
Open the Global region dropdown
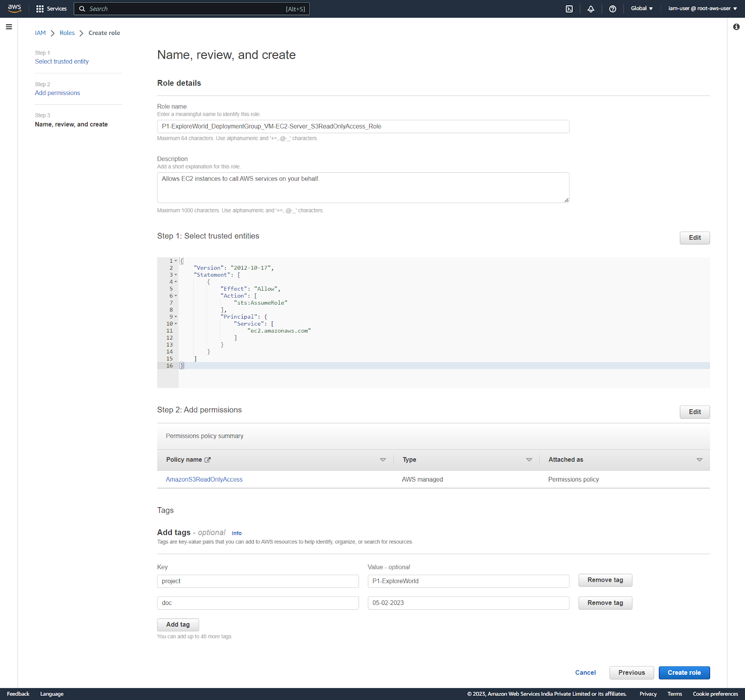pyautogui.click(x=642, y=8)
